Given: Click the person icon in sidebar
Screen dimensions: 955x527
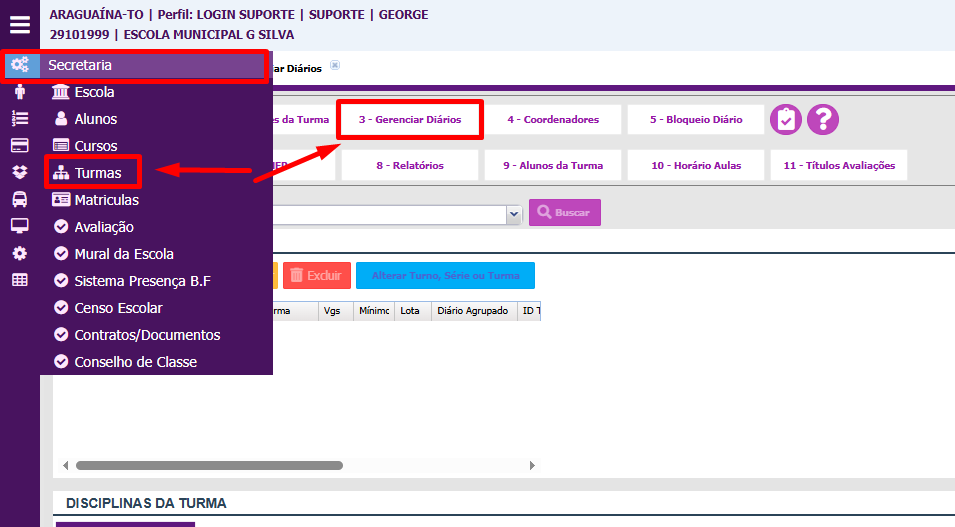Looking at the screenshot, I should pos(20,92).
